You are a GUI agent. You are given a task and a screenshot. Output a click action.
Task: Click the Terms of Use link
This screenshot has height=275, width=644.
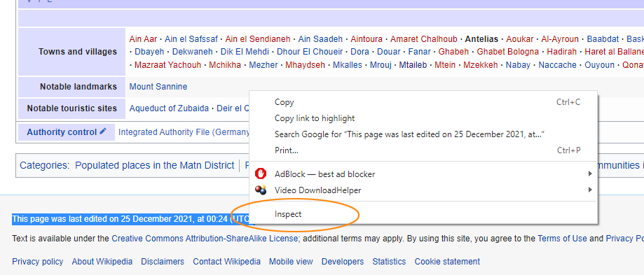click(x=562, y=239)
